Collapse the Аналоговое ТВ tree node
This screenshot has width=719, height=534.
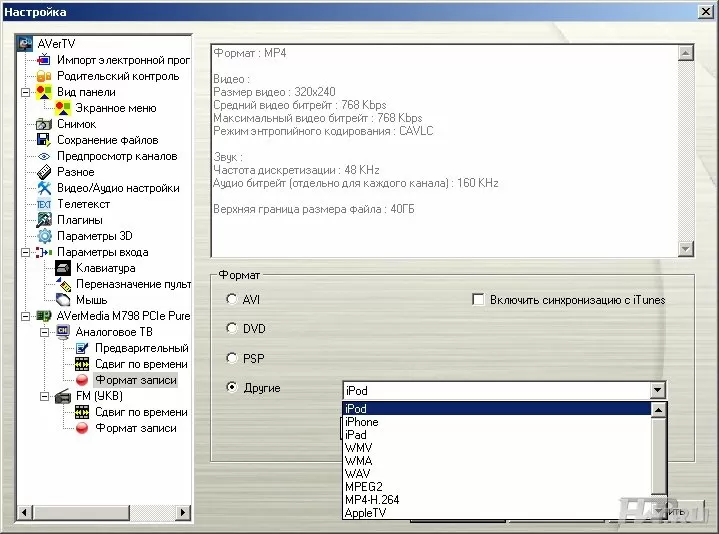tap(44, 332)
